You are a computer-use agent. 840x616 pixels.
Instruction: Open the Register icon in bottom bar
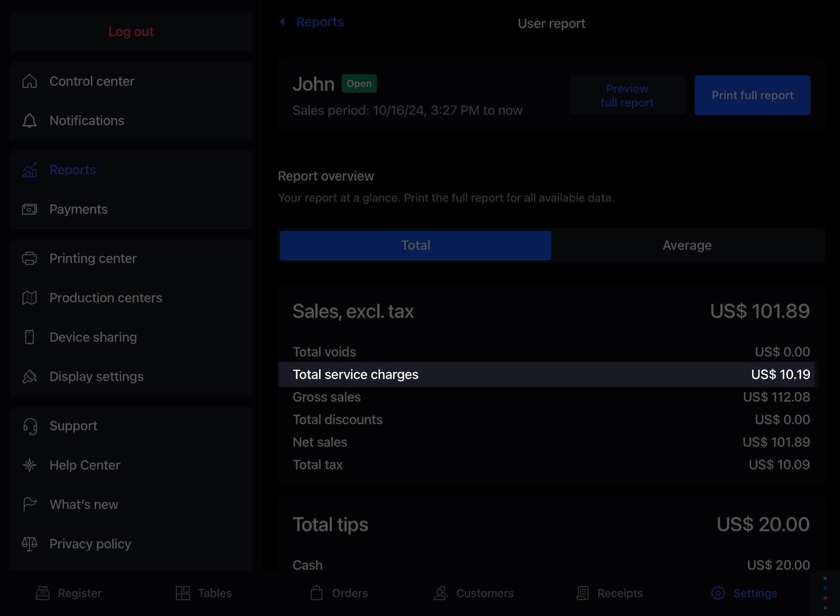click(x=43, y=593)
